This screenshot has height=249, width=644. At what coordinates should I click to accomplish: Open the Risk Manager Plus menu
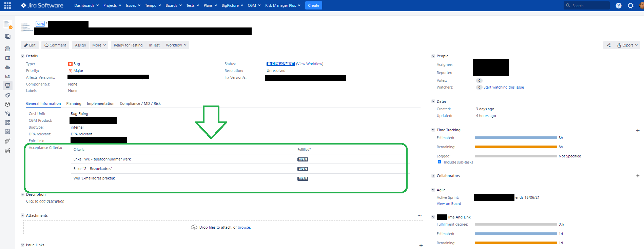pyautogui.click(x=283, y=5)
